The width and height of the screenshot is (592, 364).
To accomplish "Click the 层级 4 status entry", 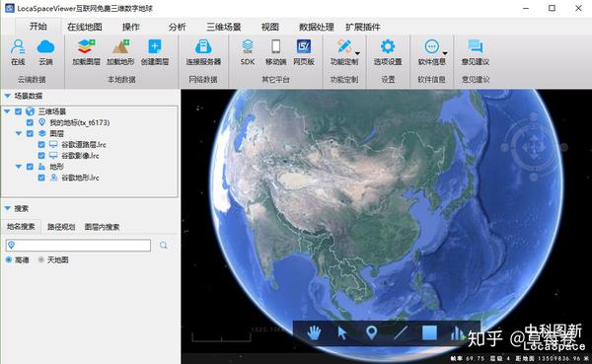I will (500, 358).
